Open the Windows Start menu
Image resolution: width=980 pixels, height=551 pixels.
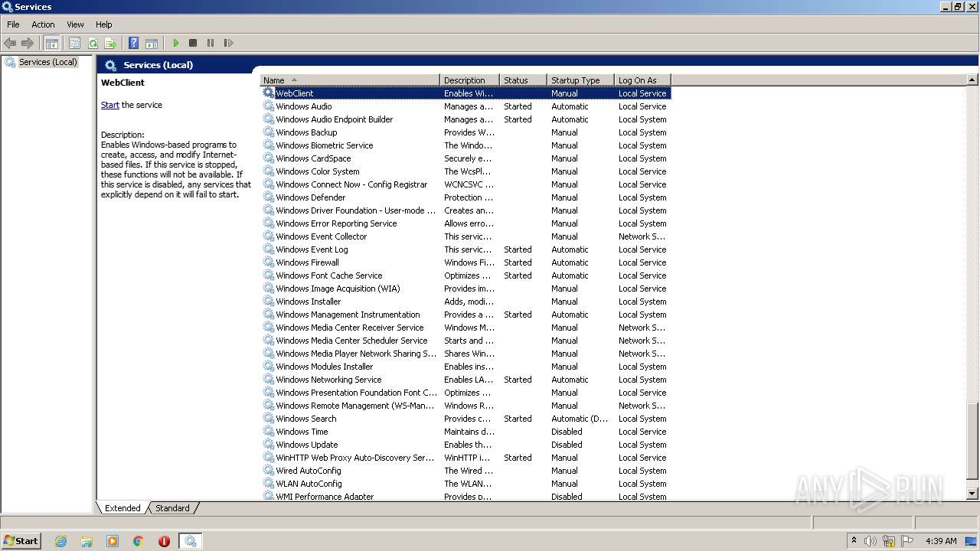[x=21, y=540]
